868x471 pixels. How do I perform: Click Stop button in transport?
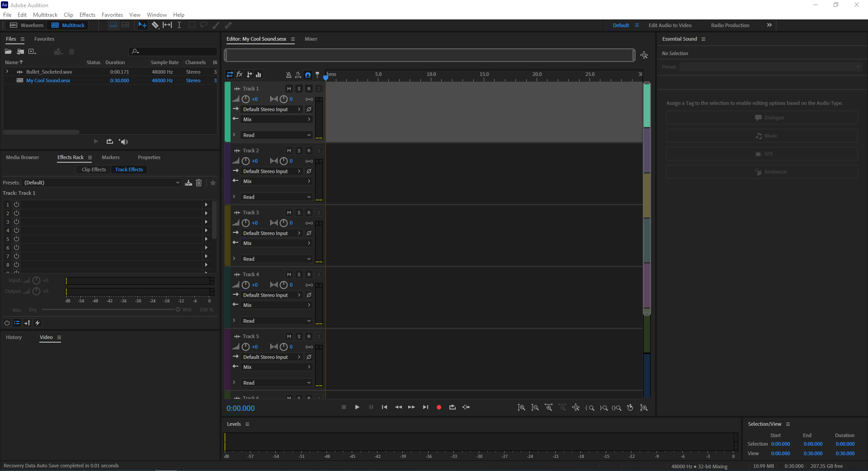pyautogui.click(x=344, y=407)
